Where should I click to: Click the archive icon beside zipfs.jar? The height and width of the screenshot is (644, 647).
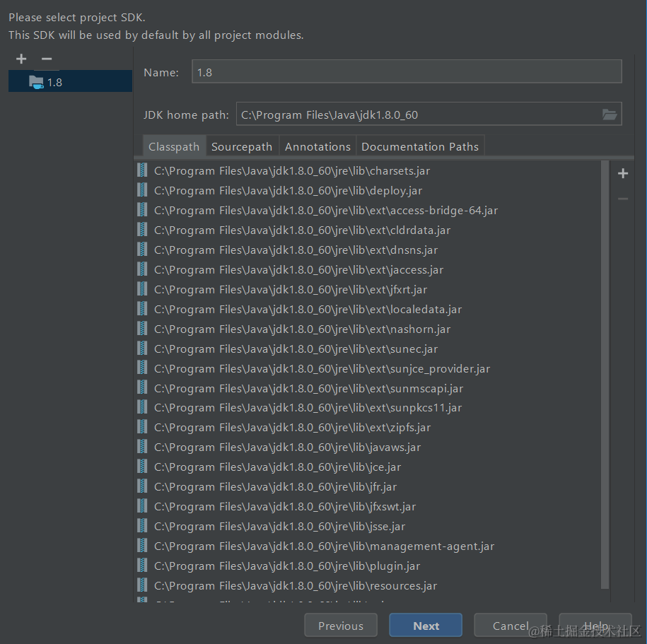click(142, 426)
